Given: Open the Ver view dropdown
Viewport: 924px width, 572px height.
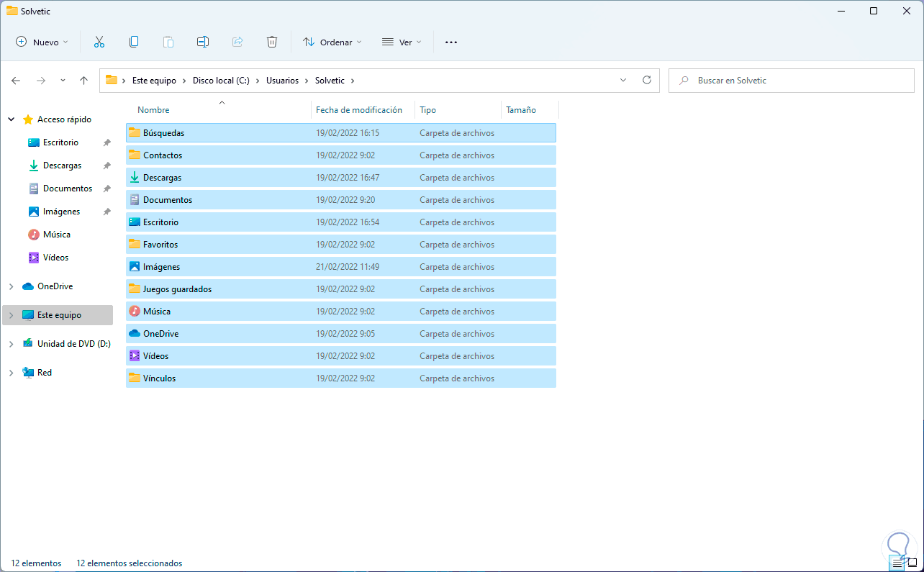Looking at the screenshot, I should [401, 42].
